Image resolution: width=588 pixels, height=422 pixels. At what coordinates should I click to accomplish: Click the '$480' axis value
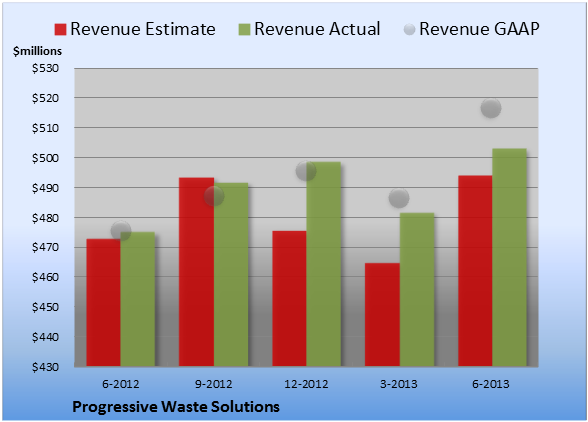[45, 218]
